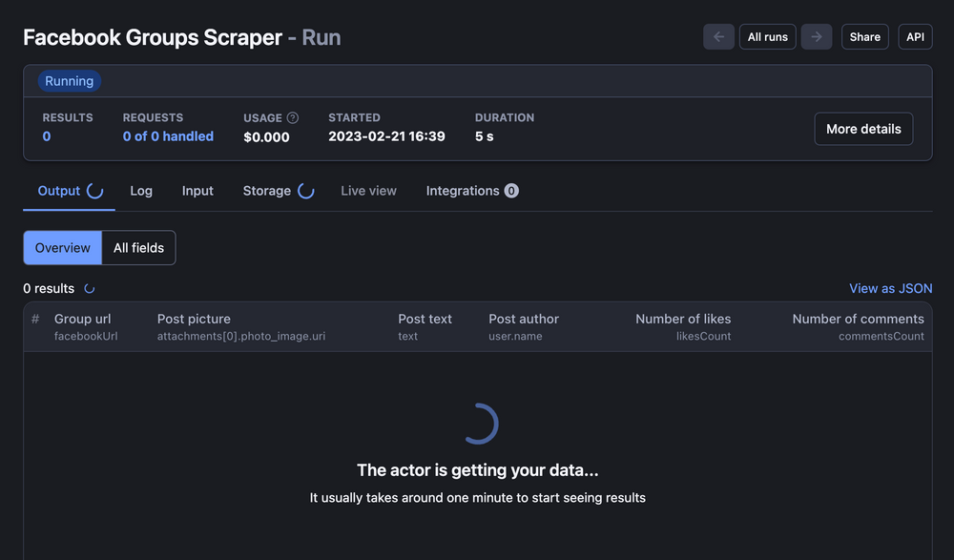Expand run info with More details
The image size is (954, 560).
(863, 129)
